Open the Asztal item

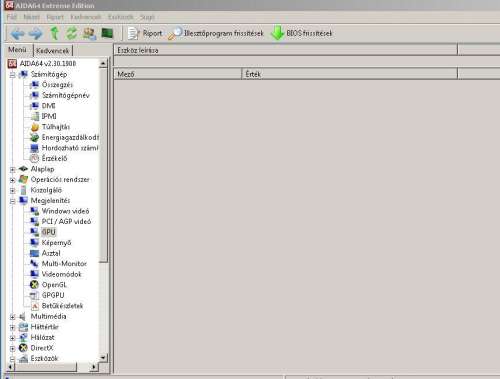pyautogui.click(x=51, y=253)
